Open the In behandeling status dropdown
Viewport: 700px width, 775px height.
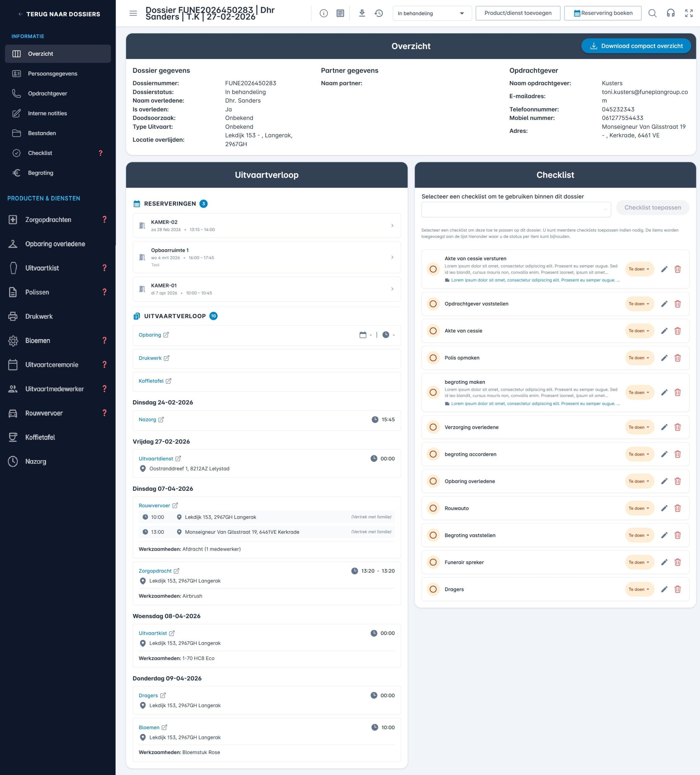432,13
